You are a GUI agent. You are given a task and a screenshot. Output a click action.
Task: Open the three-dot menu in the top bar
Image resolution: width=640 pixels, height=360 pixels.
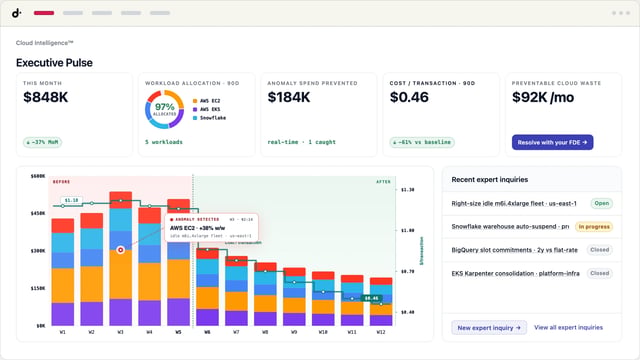(x=621, y=13)
